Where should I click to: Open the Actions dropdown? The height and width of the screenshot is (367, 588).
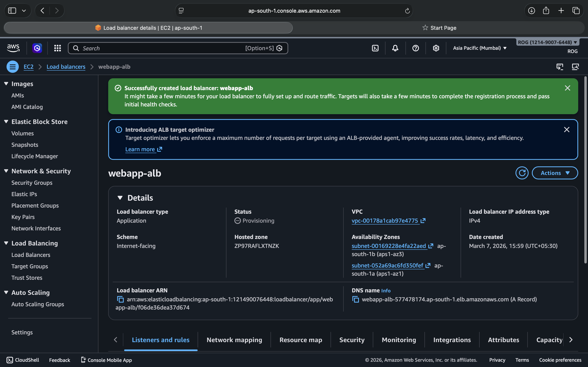pos(555,173)
